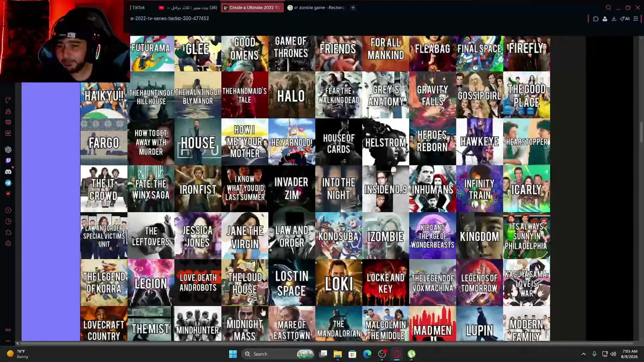
Task: Open Microsoft Store from the taskbar
Action: tap(352, 354)
